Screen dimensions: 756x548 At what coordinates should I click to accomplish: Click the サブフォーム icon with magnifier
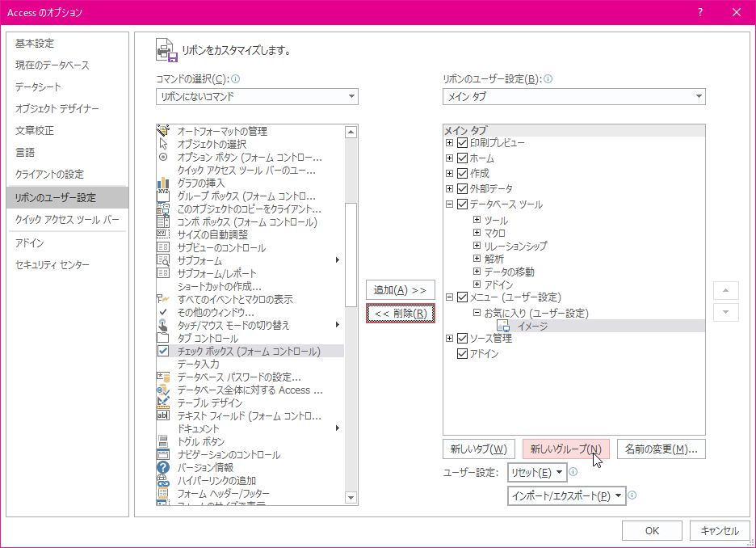163,260
